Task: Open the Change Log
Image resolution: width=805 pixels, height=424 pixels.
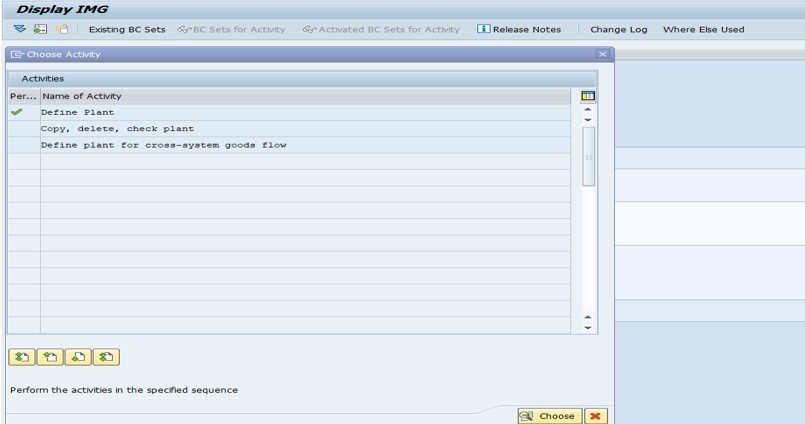Action: pyautogui.click(x=618, y=29)
